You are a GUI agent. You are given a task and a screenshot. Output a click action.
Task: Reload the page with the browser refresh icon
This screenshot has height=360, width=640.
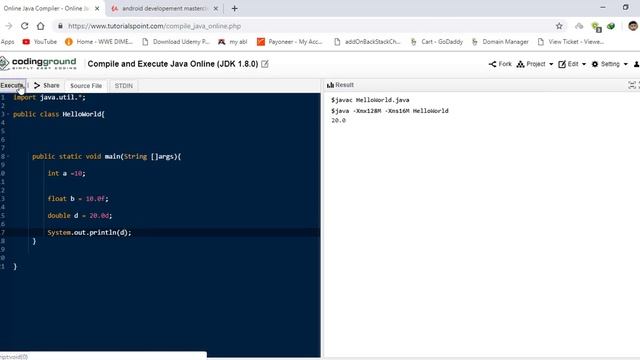(24, 26)
